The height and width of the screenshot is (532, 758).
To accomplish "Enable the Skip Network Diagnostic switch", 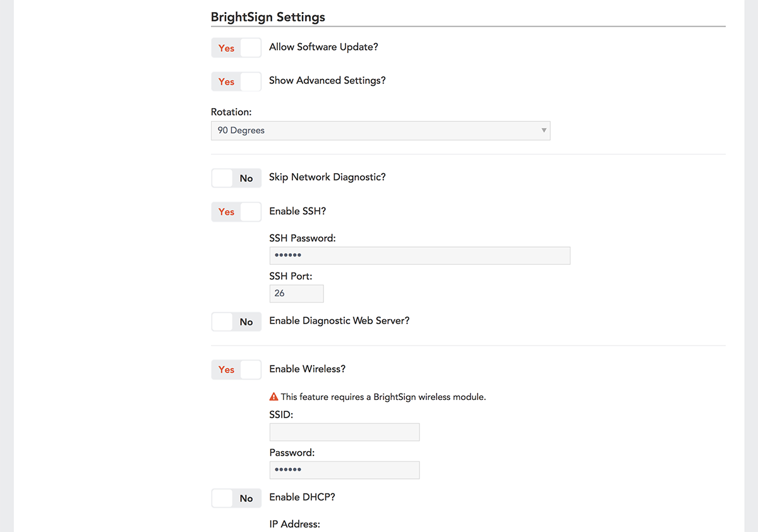I will click(x=236, y=178).
